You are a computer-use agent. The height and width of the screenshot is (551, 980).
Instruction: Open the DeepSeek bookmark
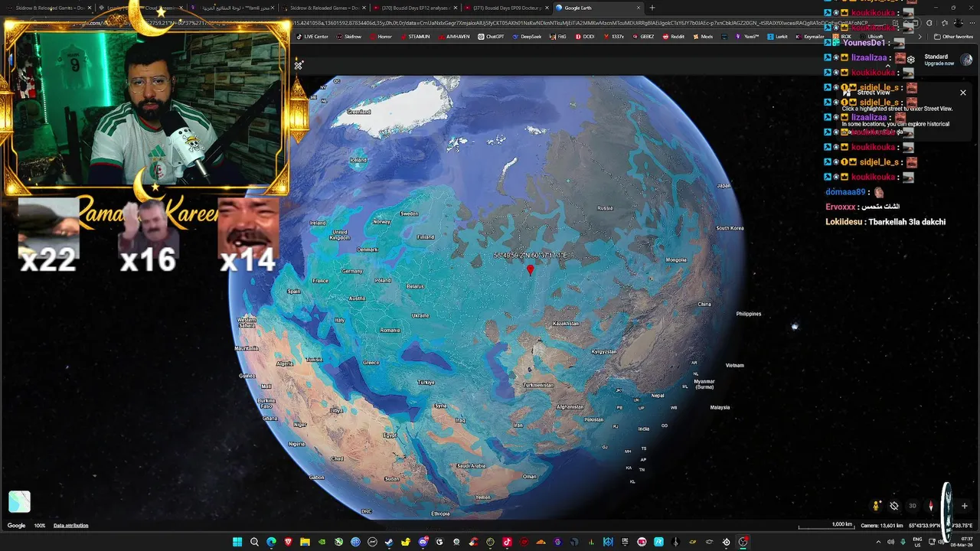(x=528, y=37)
